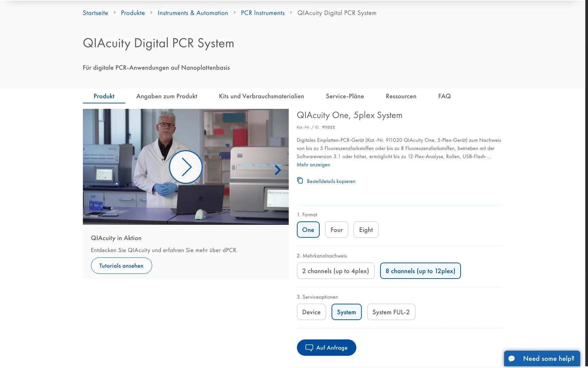The image size is (588, 368).
Task: Open Instruments & Automation breadcrumb
Action: [193, 13]
